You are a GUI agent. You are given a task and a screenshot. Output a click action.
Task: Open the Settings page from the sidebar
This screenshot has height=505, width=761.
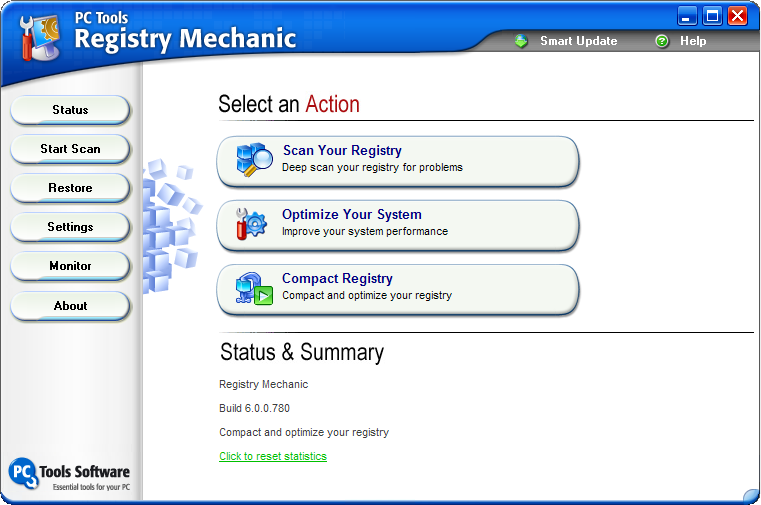click(70, 227)
